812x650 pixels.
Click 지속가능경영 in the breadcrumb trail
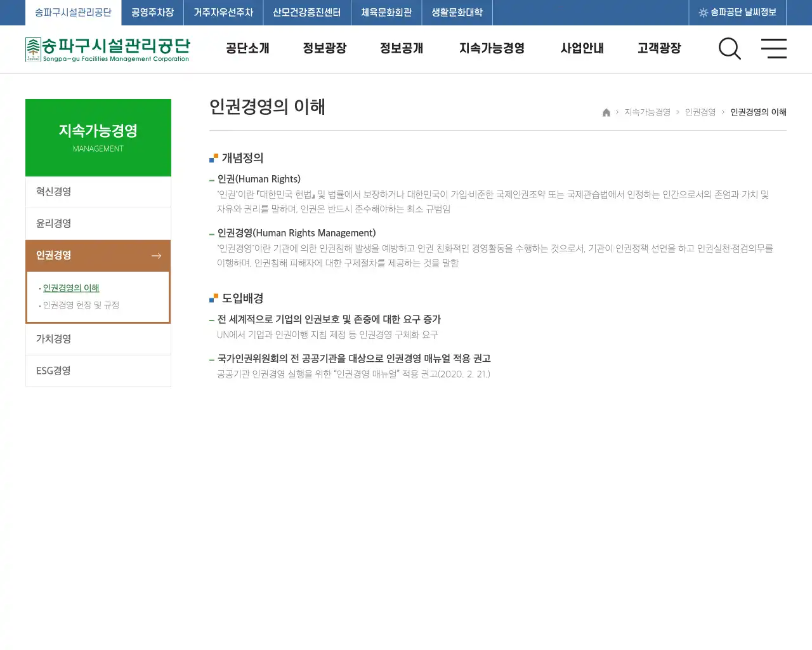[x=646, y=112]
